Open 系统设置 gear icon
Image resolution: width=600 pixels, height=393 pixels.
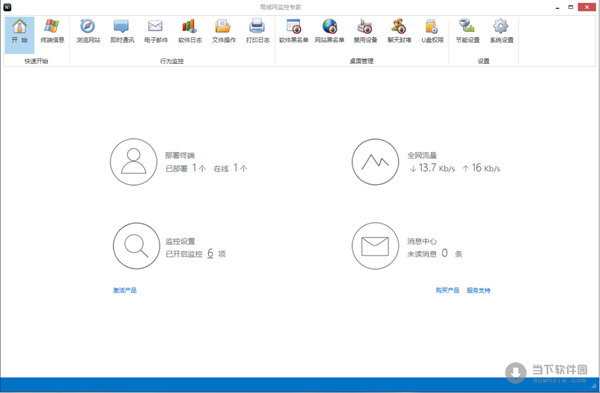pos(501,31)
